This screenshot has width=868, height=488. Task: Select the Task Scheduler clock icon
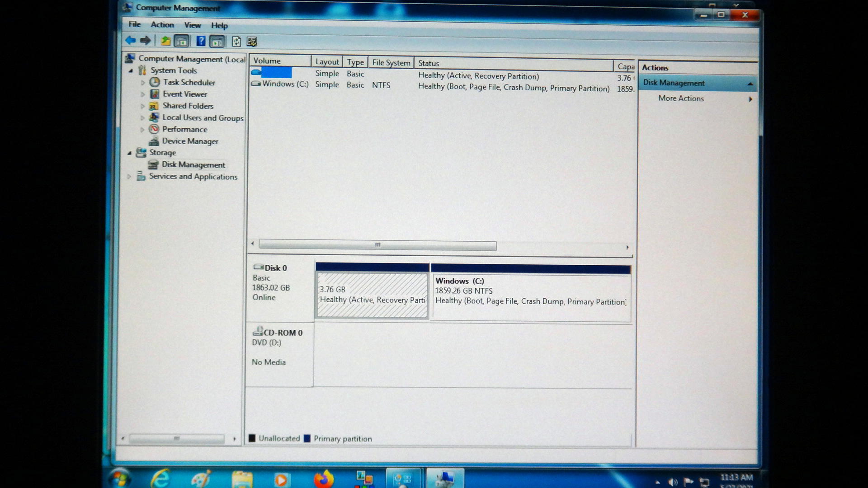(x=155, y=82)
